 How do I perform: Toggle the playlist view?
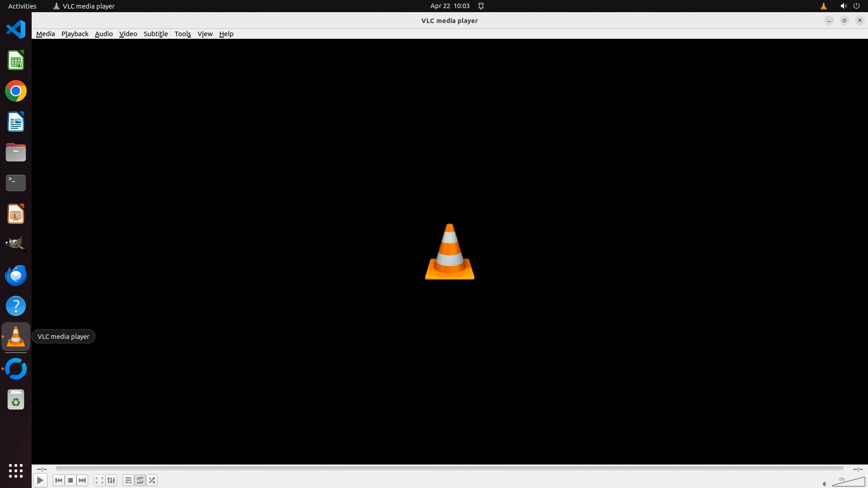coord(128,480)
